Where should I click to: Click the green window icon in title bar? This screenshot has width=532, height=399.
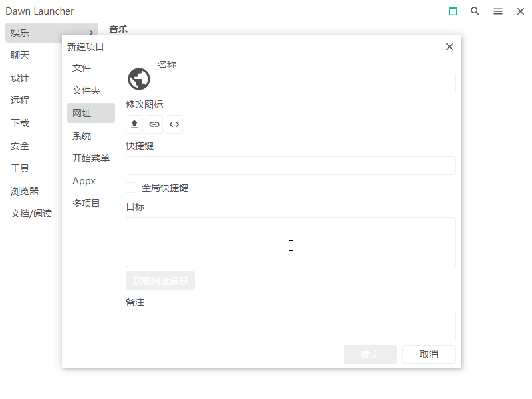pyautogui.click(x=453, y=11)
